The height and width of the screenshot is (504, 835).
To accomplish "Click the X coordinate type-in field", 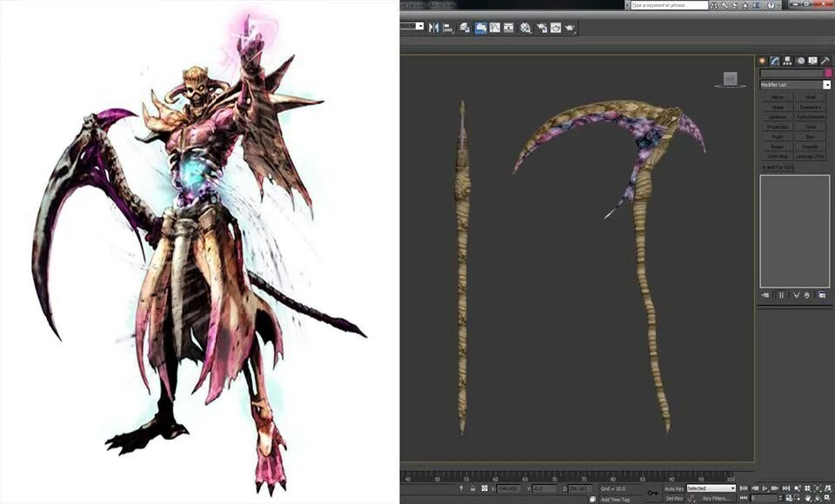I will click(x=509, y=488).
